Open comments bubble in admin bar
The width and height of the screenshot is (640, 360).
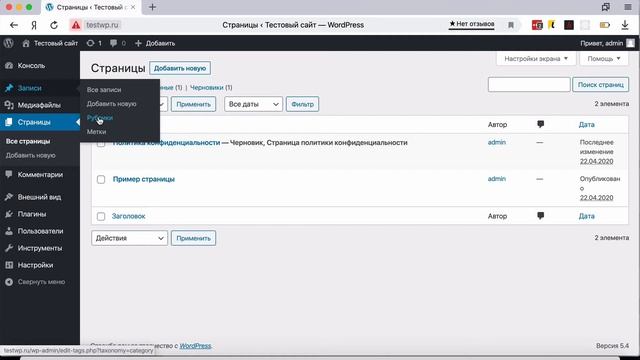point(118,43)
